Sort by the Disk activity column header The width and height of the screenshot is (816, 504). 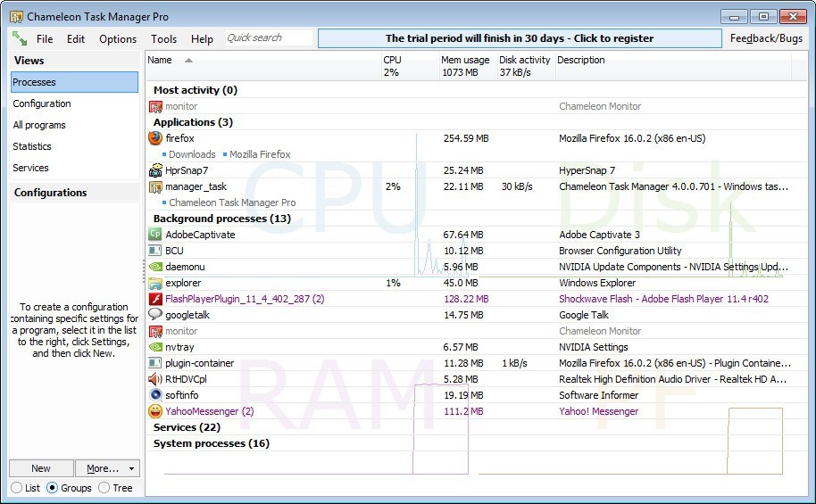point(526,65)
